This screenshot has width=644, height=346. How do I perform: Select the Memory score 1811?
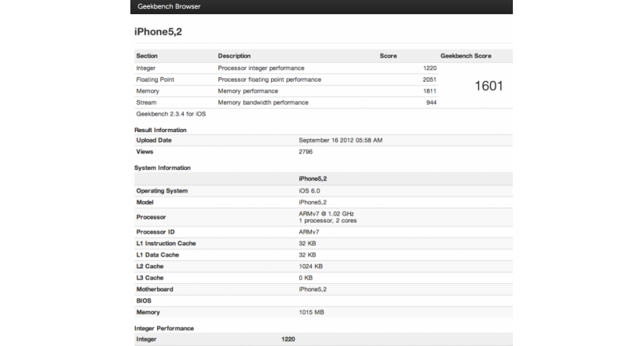point(430,91)
